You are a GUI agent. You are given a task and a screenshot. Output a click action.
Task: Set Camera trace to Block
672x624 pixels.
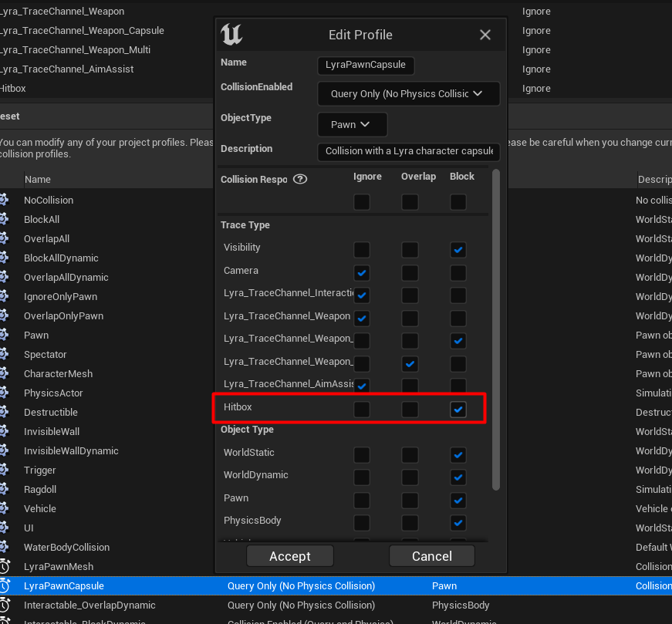pos(458,273)
